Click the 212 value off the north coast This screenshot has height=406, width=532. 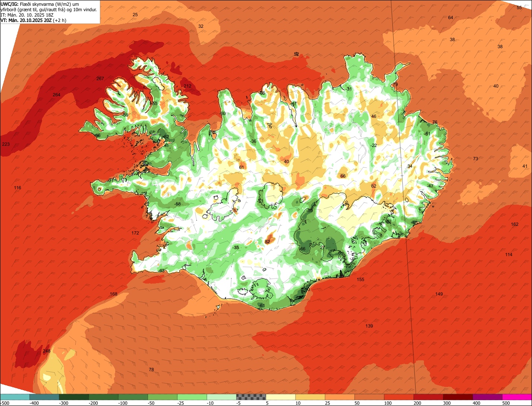[187, 86]
